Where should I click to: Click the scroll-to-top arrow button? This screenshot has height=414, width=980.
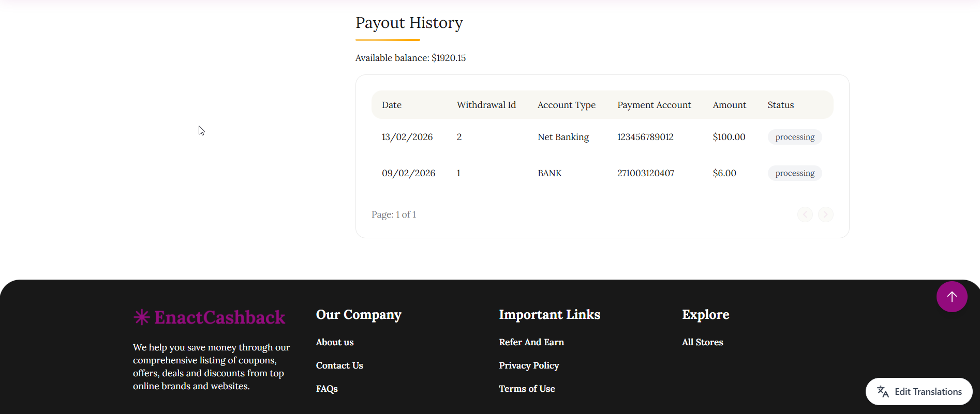tap(952, 297)
